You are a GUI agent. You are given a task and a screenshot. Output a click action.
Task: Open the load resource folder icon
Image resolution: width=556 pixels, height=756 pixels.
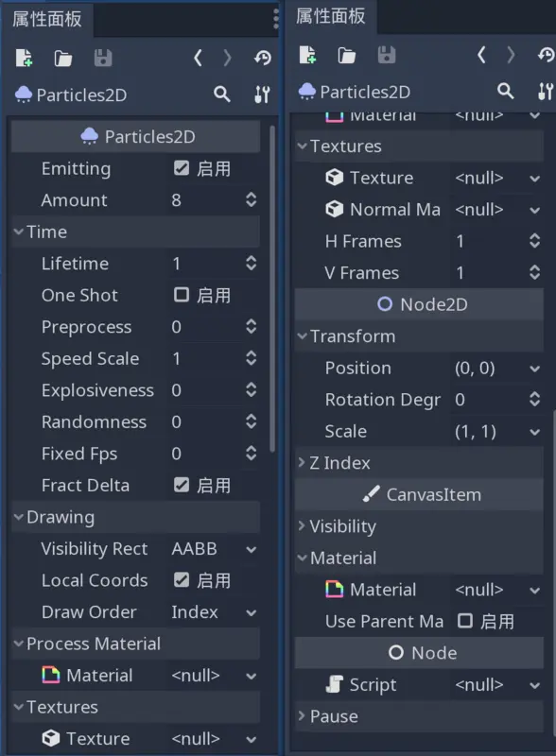coord(63,57)
